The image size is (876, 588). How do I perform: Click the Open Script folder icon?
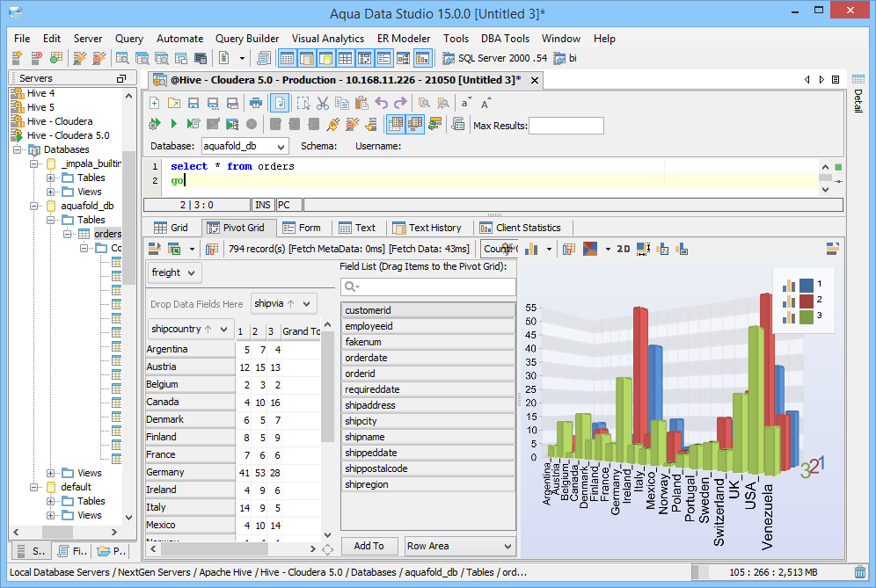tap(174, 104)
